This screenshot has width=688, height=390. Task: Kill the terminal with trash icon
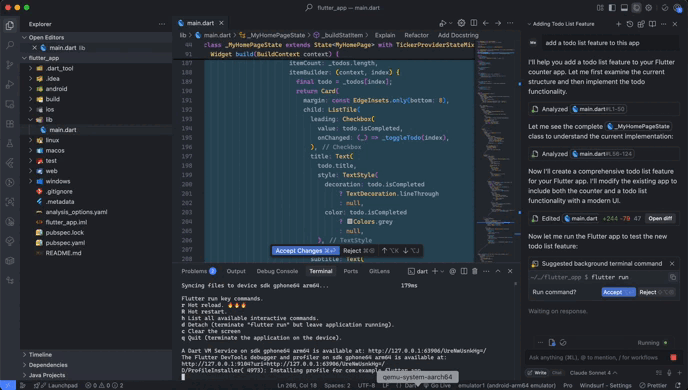tap(474, 271)
